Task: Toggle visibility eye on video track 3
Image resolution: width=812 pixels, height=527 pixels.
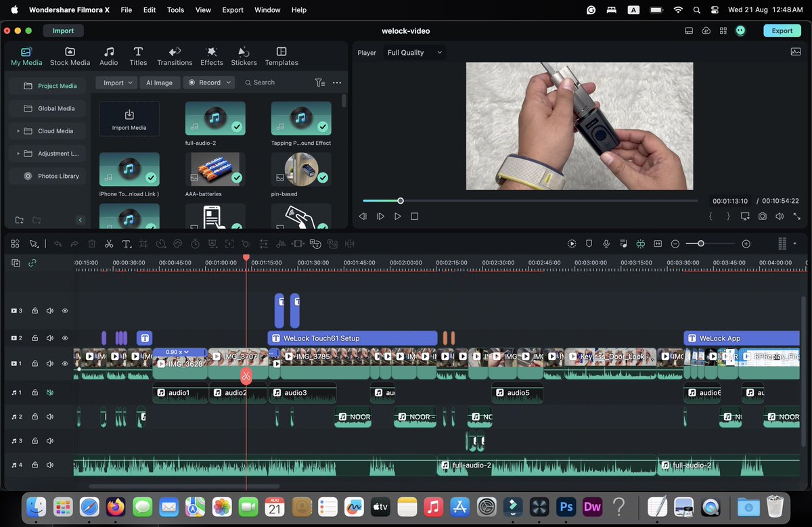Action: [x=66, y=311]
